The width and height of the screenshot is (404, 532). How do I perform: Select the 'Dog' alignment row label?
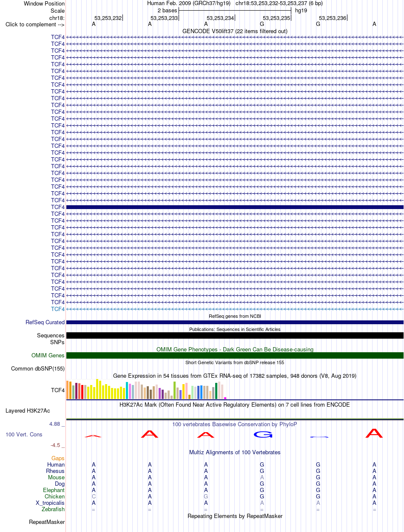pyautogui.click(x=60, y=484)
